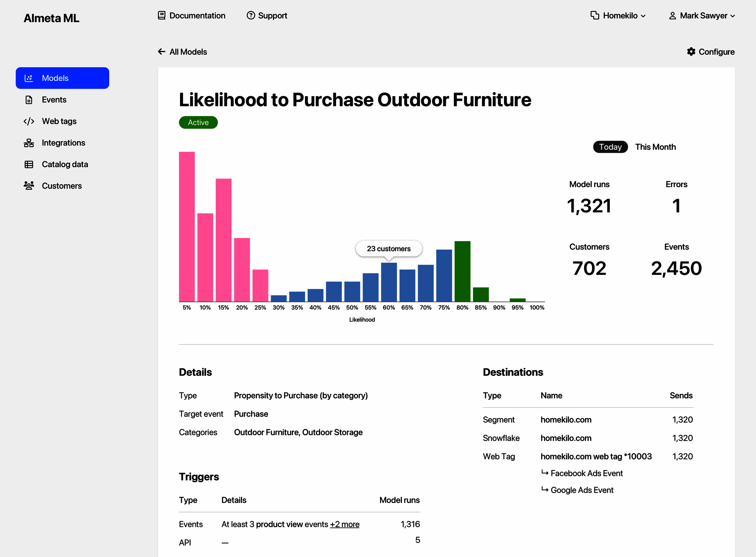Click the Configure gear icon
Screen dimensions: 756x557
691,52
